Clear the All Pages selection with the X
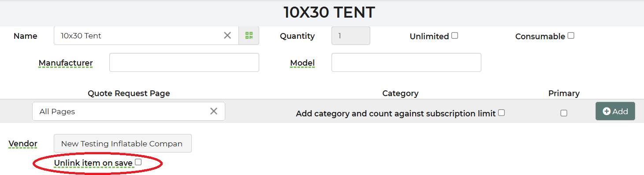Screen dimensions: 644x175 point(214,111)
